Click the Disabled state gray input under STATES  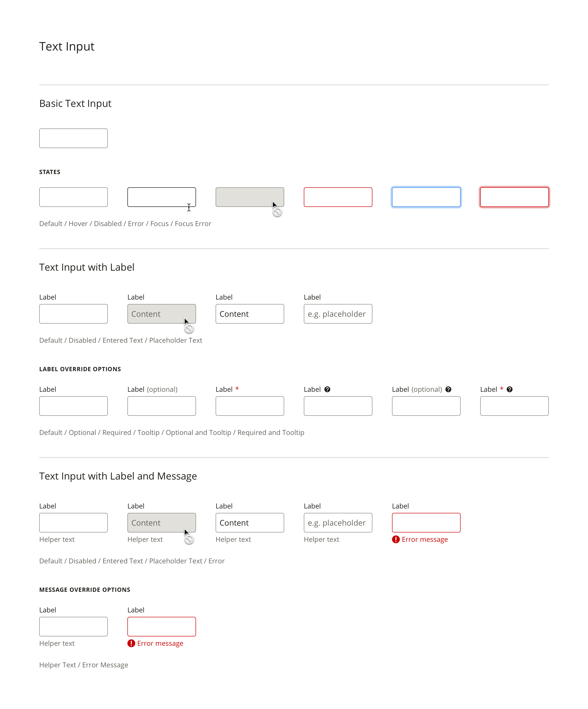click(250, 197)
